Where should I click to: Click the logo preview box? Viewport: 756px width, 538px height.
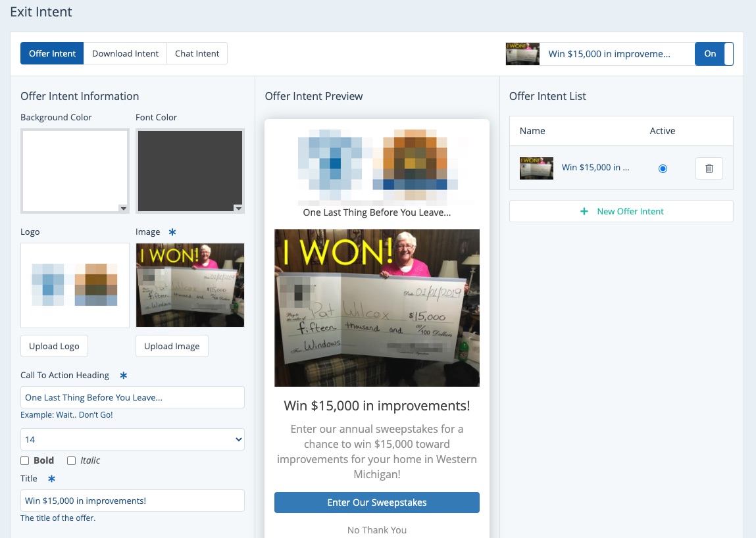[75, 285]
